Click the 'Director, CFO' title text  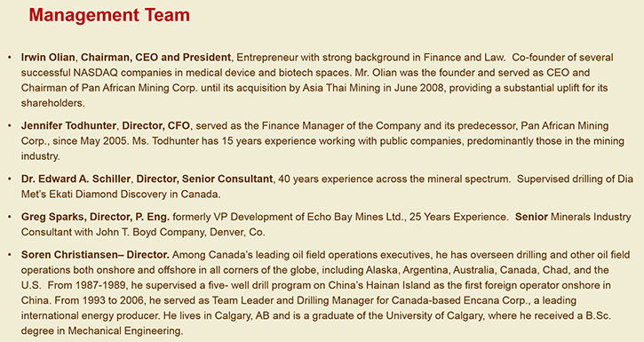tap(156, 125)
